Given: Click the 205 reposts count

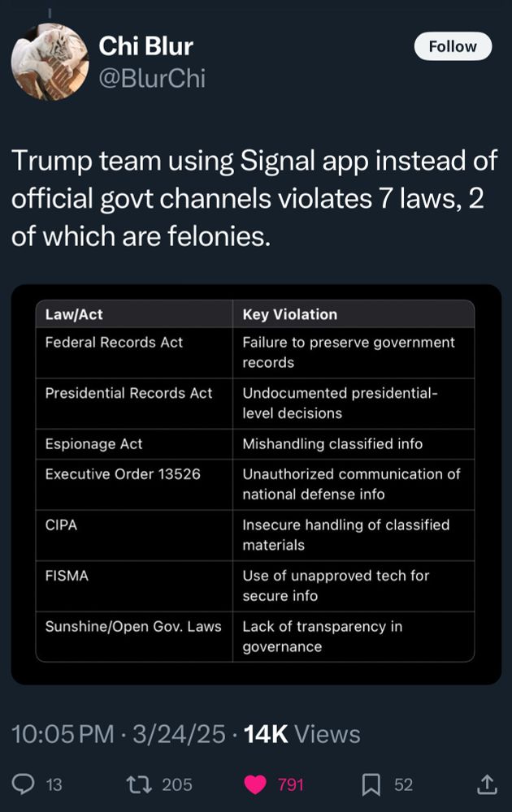Looking at the screenshot, I should [177, 784].
